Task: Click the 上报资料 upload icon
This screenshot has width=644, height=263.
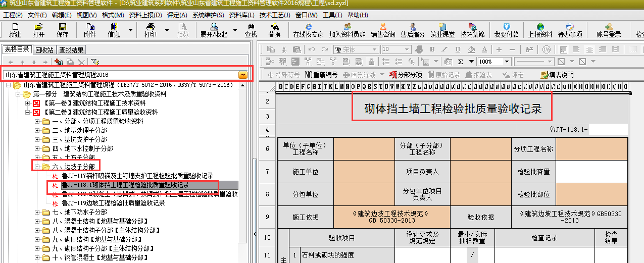Action: [x=540, y=30]
